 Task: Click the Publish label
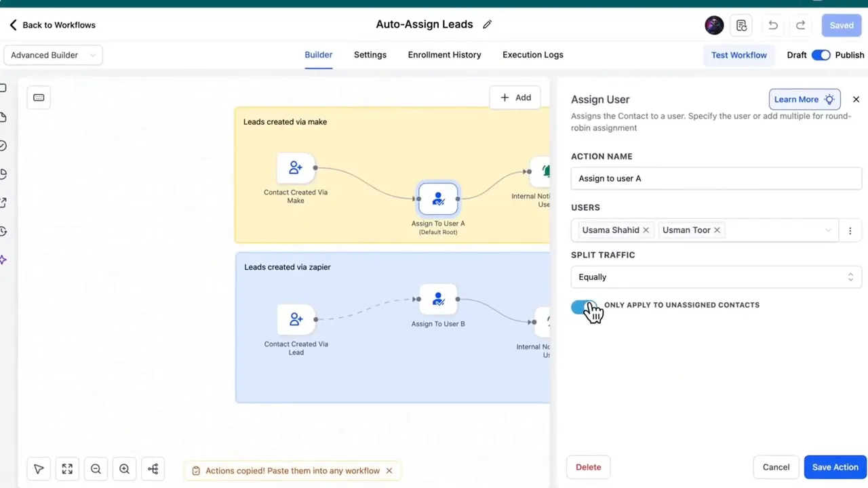coord(850,55)
